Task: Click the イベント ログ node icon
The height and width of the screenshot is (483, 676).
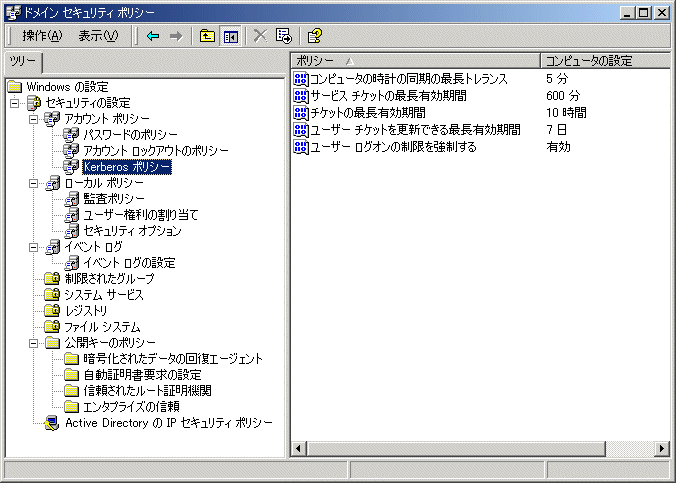Action: 52,247
